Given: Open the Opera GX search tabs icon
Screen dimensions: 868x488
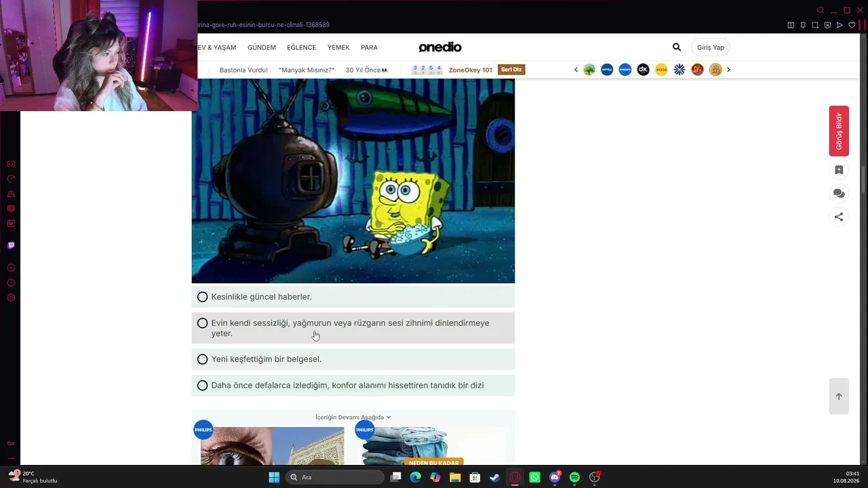Looking at the screenshot, I should 821,10.
